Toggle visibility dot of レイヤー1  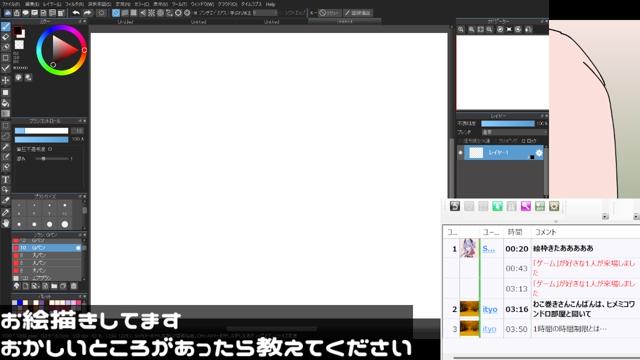[460, 153]
